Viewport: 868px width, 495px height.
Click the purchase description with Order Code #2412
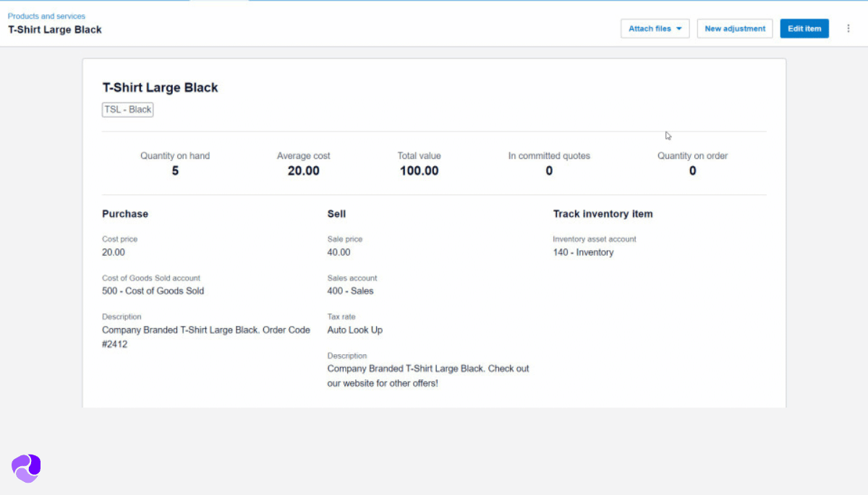click(205, 337)
